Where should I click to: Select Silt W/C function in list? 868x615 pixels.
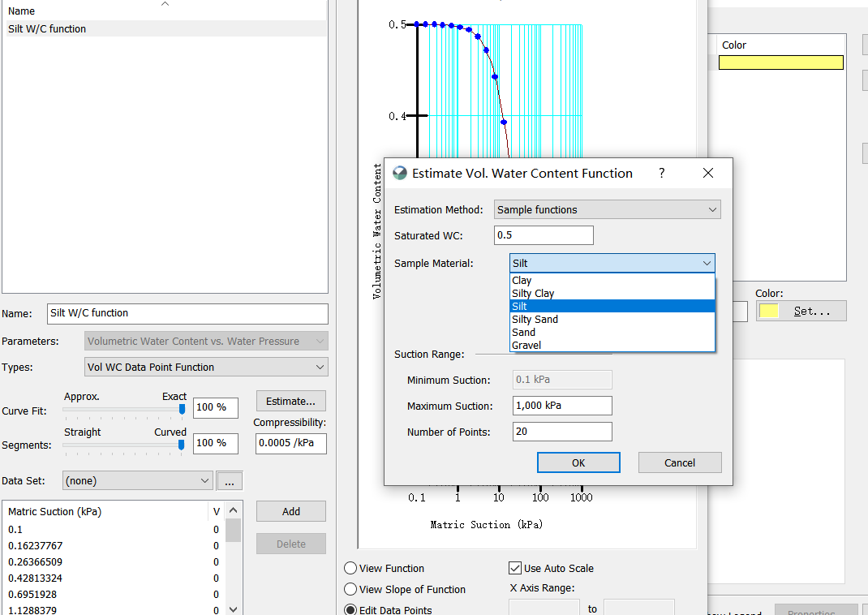[x=47, y=29]
